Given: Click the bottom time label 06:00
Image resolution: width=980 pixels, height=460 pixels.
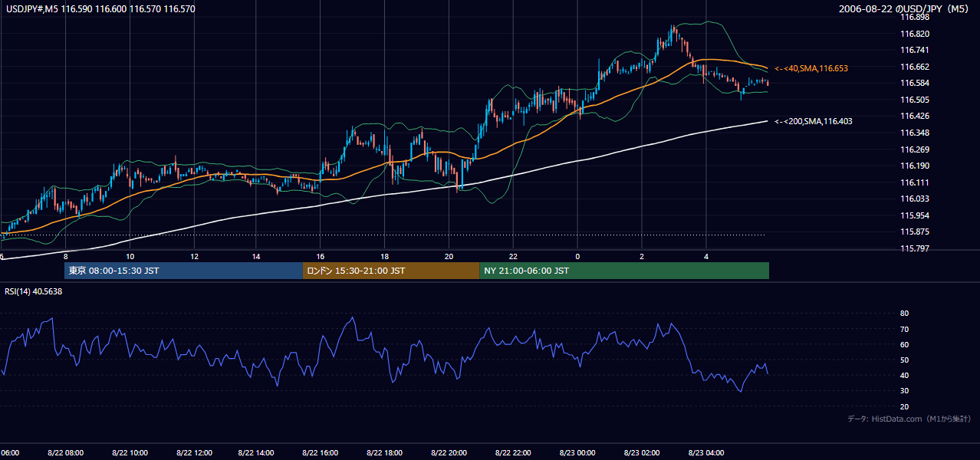Looking at the screenshot, I should 10,452.
